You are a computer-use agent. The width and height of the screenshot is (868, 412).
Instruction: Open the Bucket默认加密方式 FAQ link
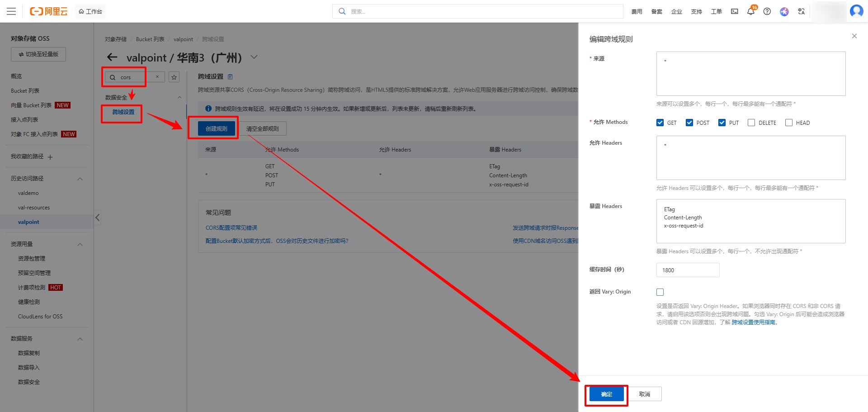(277, 241)
